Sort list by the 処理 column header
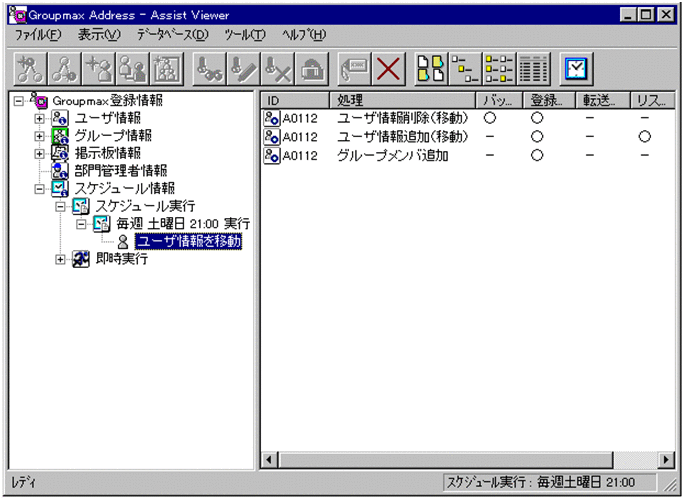 [x=402, y=100]
